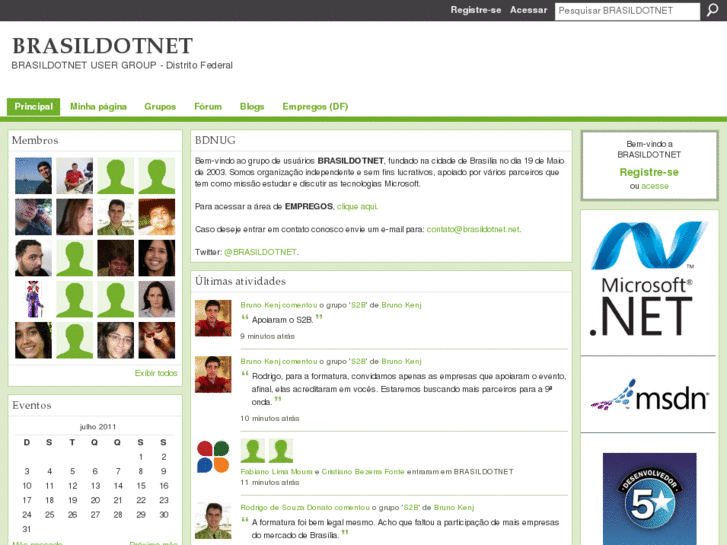Viewport: 727px width, 545px height.
Task: Open the msdn logo banner
Action: (x=649, y=395)
